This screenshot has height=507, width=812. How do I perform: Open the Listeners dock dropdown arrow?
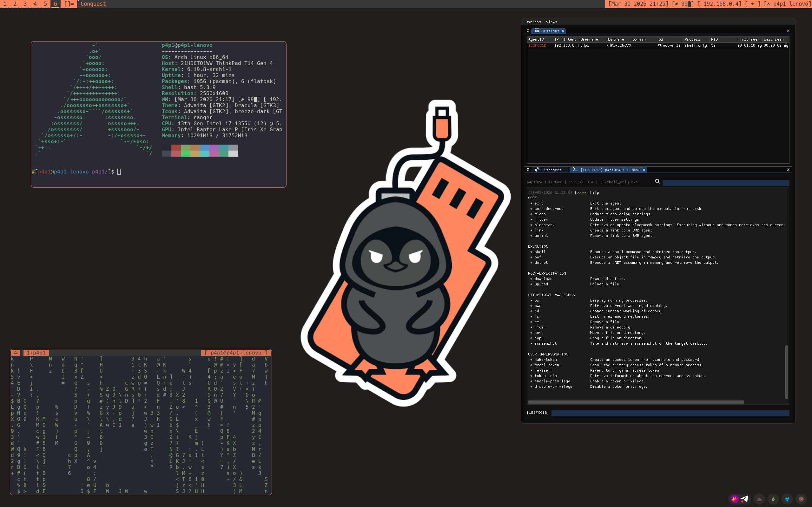click(x=528, y=170)
